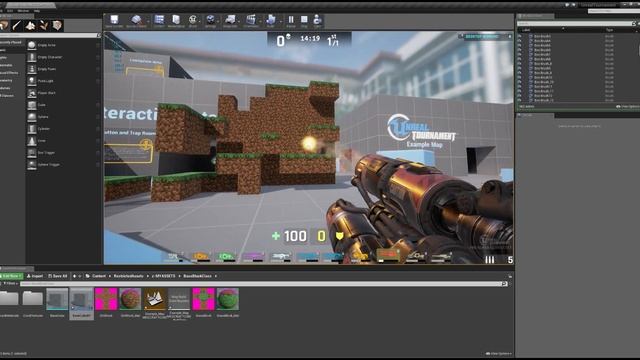Expand Cinematics dropdown arrow in toolbar
The image size is (640, 360).
(260, 21)
